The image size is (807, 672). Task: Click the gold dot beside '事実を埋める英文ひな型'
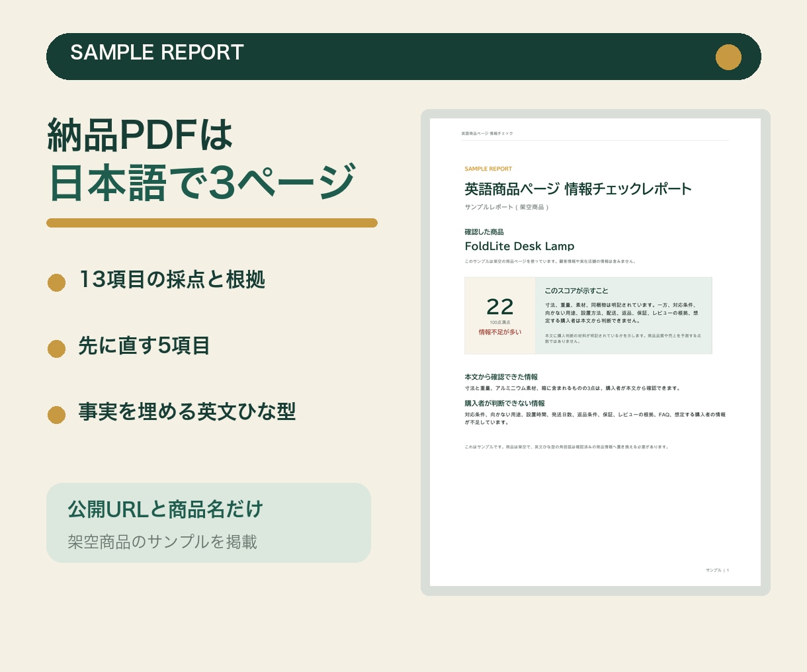pyautogui.click(x=56, y=415)
